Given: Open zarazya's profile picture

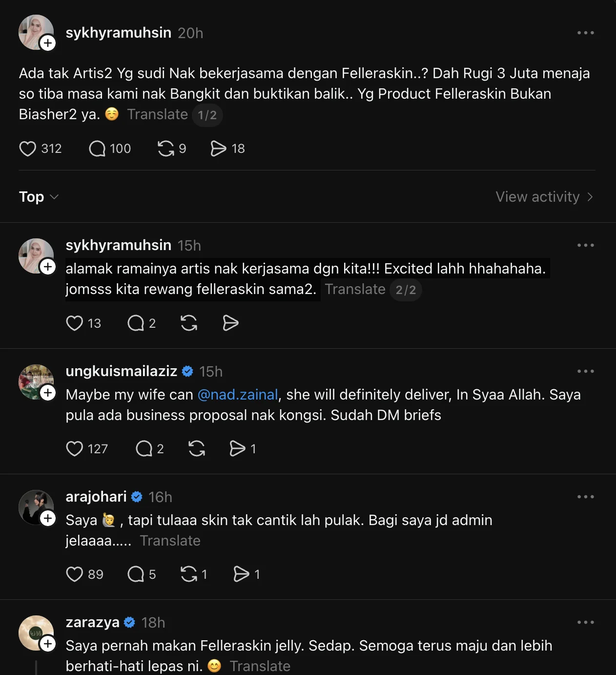Looking at the screenshot, I should [x=35, y=632].
